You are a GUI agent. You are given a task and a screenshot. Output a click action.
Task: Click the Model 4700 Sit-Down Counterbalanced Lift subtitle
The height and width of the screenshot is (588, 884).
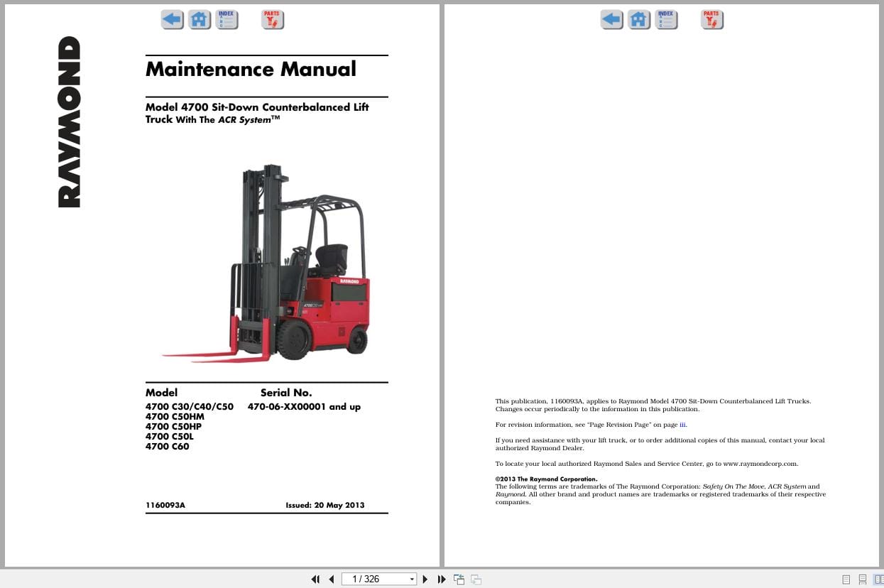click(257, 107)
